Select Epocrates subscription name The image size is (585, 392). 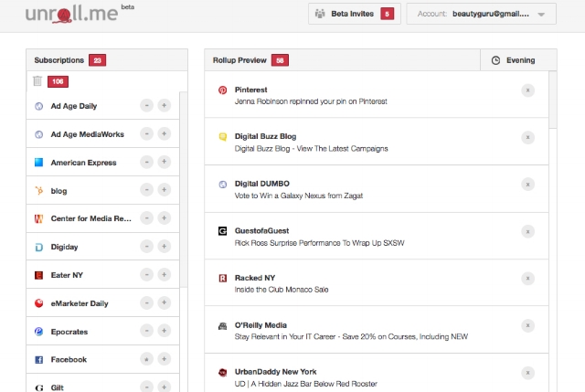click(x=69, y=332)
